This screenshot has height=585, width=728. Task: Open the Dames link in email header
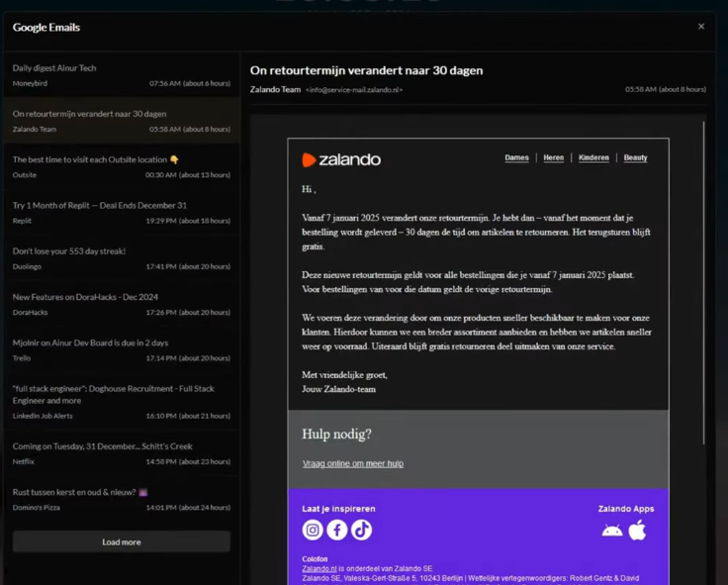coord(516,157)
